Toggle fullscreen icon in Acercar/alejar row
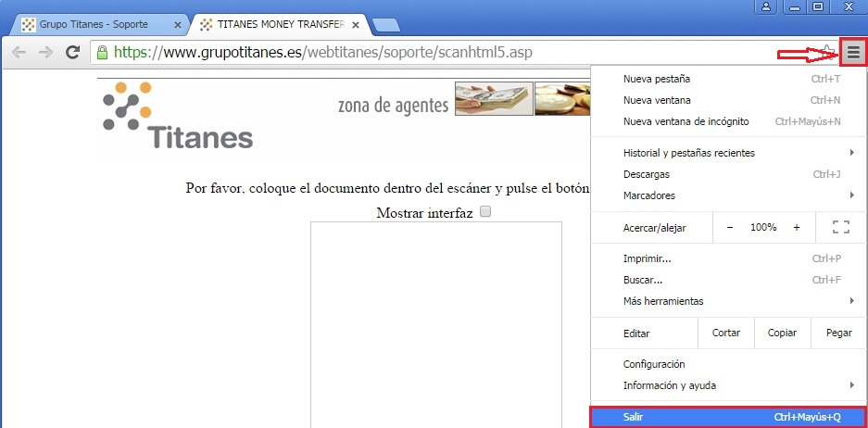The height and width of the screenshot is (428, 868). coord(841,227)
